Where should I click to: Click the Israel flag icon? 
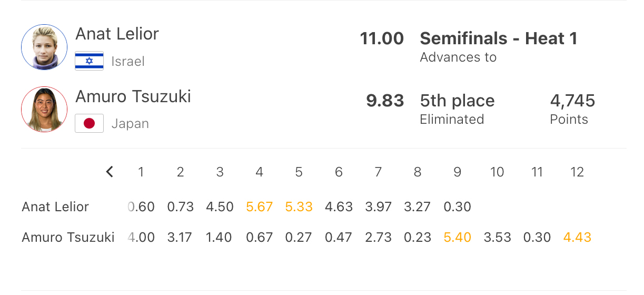89,61
